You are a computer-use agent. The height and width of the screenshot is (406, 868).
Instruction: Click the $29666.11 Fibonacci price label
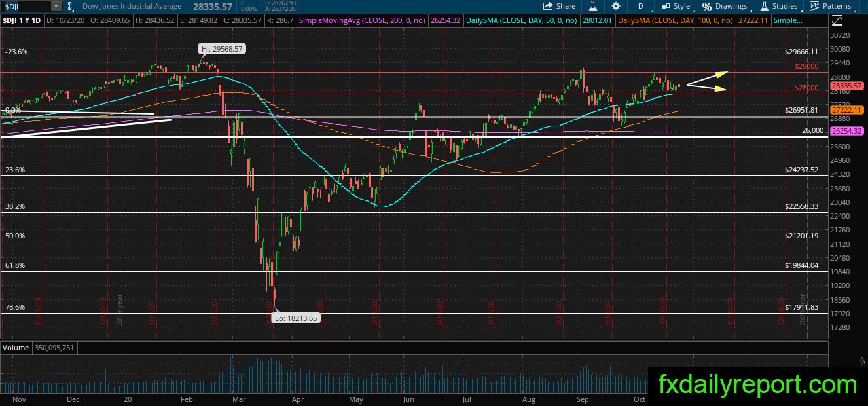802,52
